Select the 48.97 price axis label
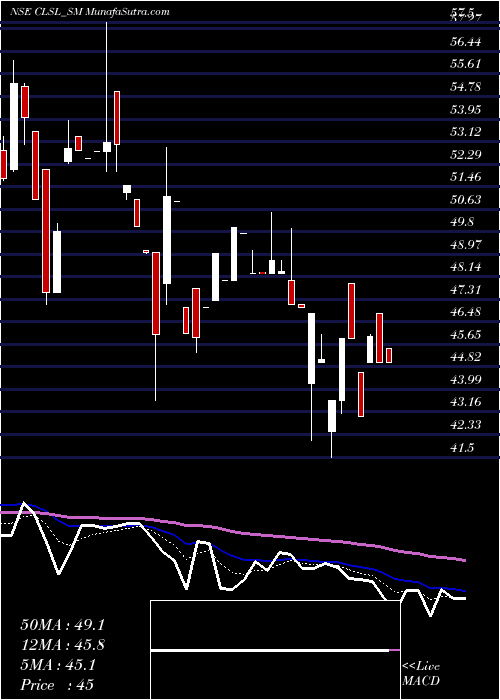This screenshot has width=500, height=700. pyautogui.click(x=465, y=245)
